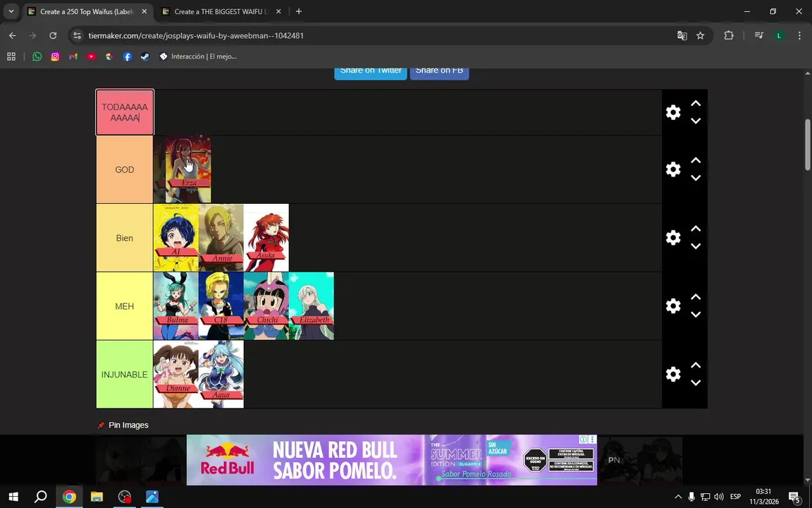Open the Gmail bookmark
This screenshot has height=508, width=812.
click(x=73, y=56)
